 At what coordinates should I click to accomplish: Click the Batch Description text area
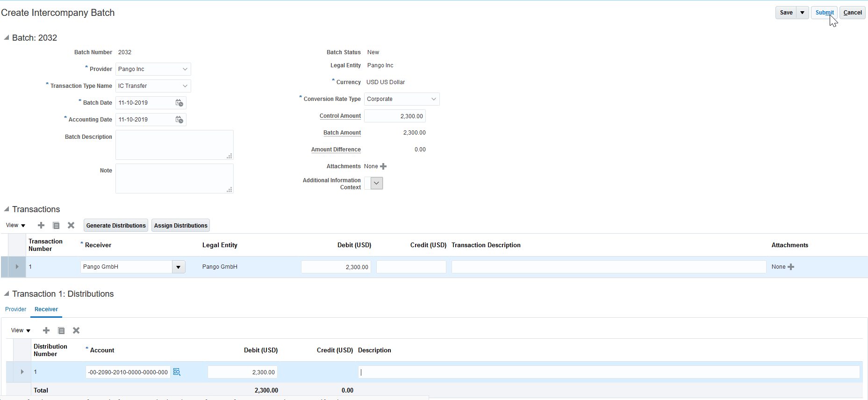(x=174, y=145)
